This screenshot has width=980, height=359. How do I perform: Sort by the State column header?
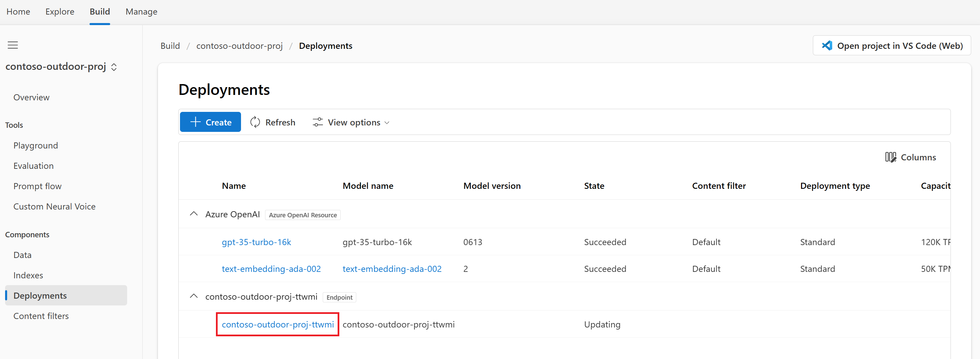point(594,186)
